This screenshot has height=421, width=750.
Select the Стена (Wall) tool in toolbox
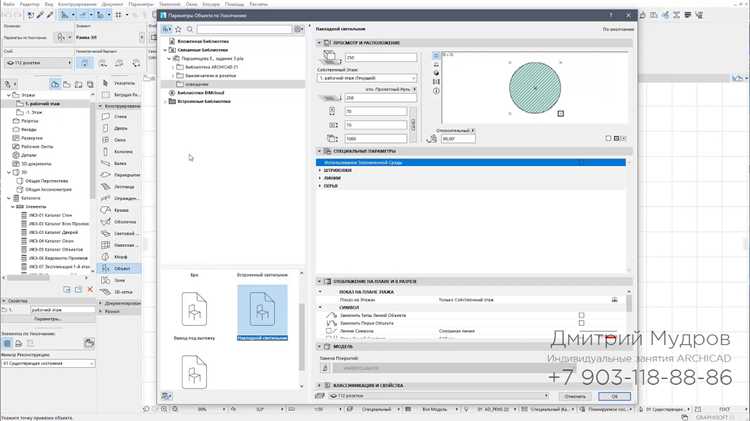pos(120,116)
